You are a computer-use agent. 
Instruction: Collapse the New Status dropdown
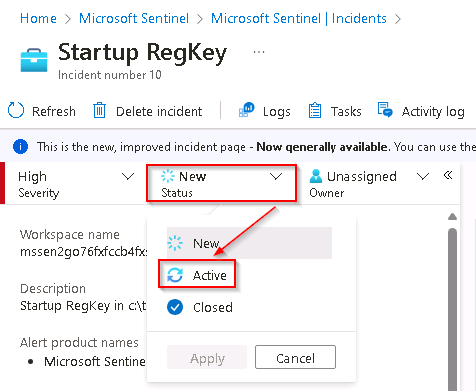[x=221, y=183]
